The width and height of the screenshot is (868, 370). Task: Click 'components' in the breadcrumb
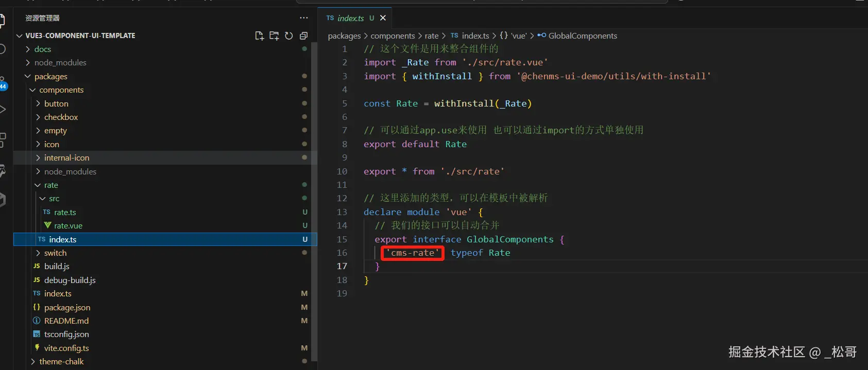[393, 36]
